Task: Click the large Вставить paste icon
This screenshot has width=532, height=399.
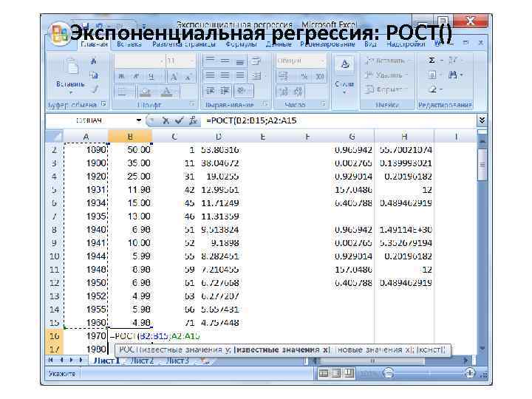Action: coord(71,66)
